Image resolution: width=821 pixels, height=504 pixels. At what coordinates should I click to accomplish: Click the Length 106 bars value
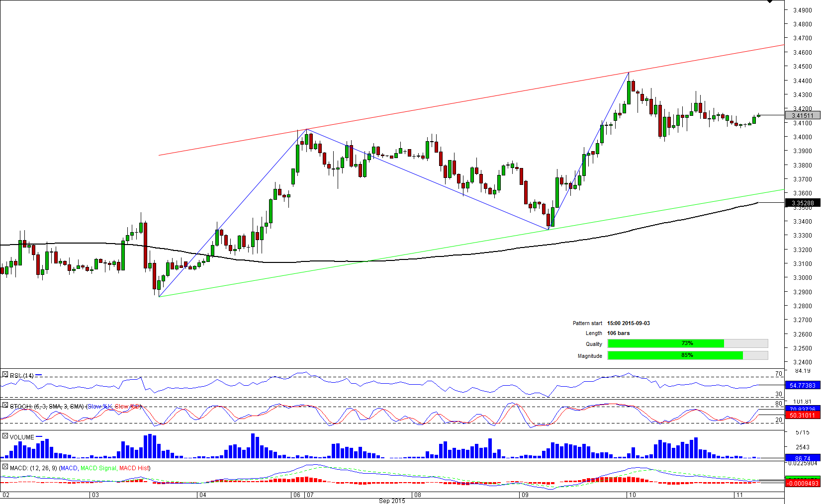[618, 333]
